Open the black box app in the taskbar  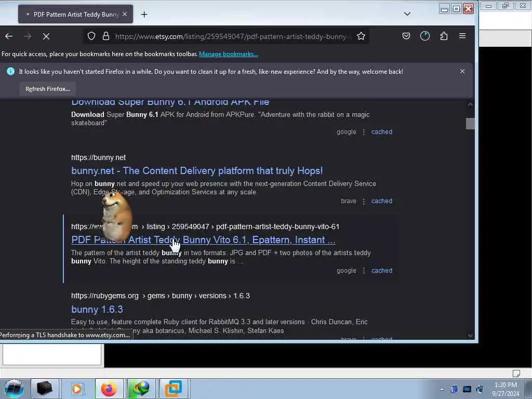45,389
